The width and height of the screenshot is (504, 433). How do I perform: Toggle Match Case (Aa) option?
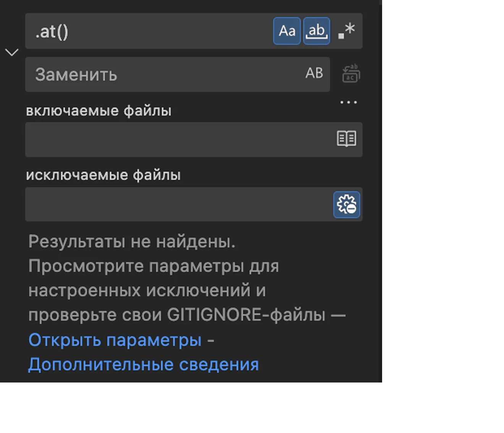pos(287,31)
